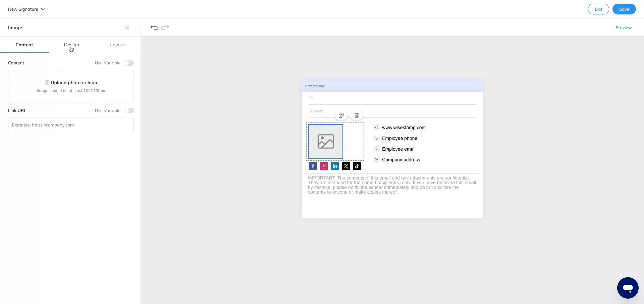This screenshot has height=304, width=644.
Task: Click the Link URL input field
Action: pos(71,124)
